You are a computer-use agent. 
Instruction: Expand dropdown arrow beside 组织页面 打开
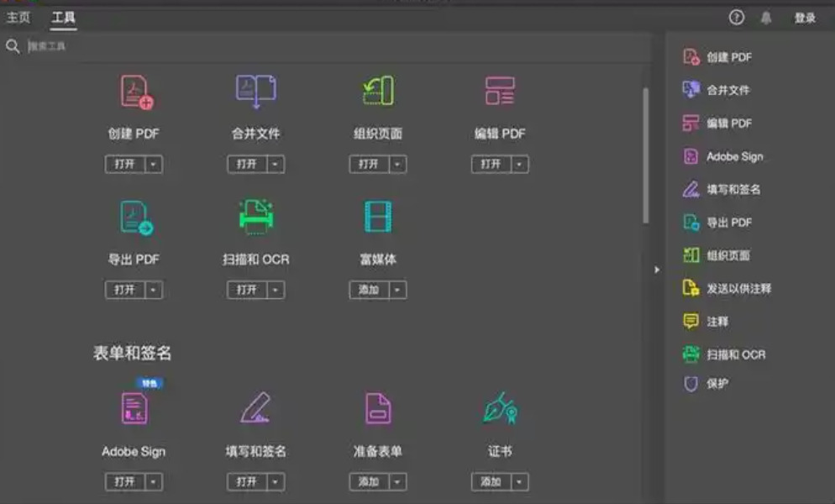point(397,164)
